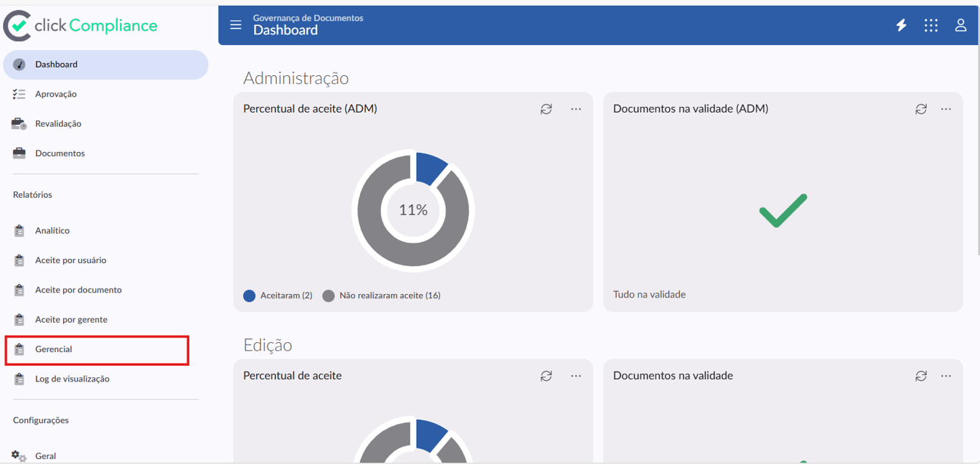Click the green checkmark in validade (ADM) card
Image resolution: width=980 pixels, height=464 pixels.
pos(783,211)
